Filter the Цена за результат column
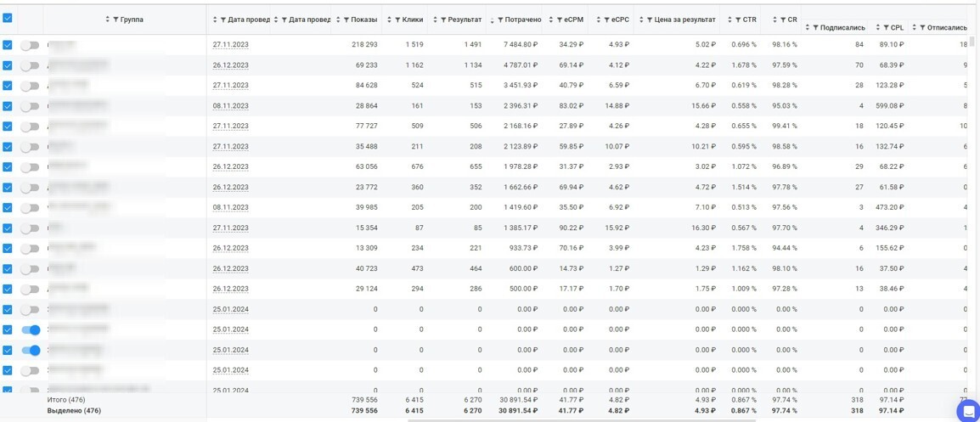980x422 pixels. [x=650, y=20]
